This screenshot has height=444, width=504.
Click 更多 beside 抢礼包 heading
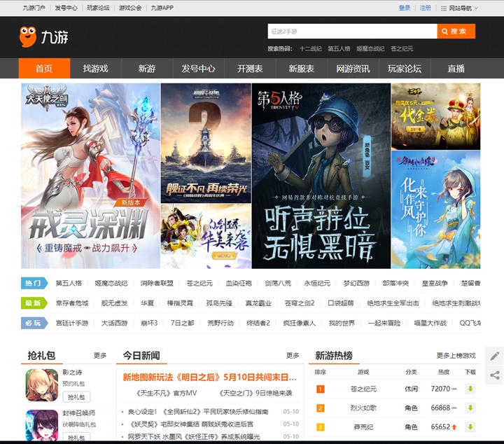(x=100, y=355)
